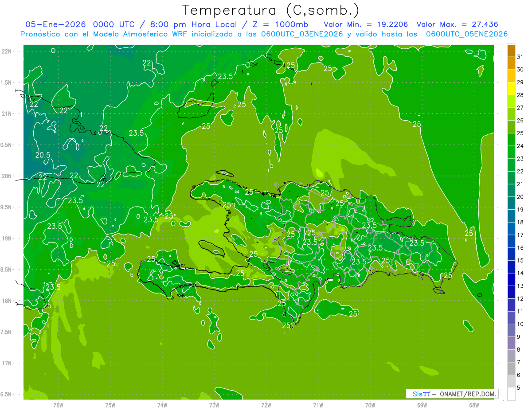Click the '70W' longitude axis label
The width and height of the screenshot is (532, 411).
click(370, 405)
